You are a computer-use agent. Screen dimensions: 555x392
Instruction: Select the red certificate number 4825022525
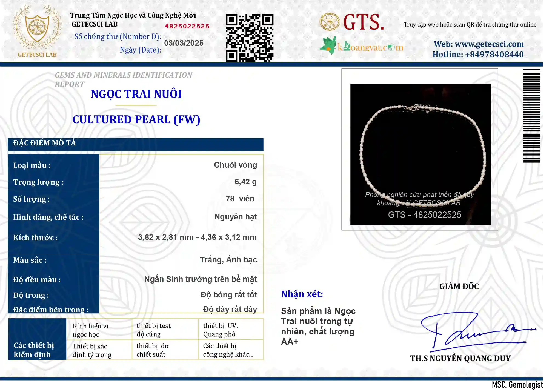(x=187, y=26)
